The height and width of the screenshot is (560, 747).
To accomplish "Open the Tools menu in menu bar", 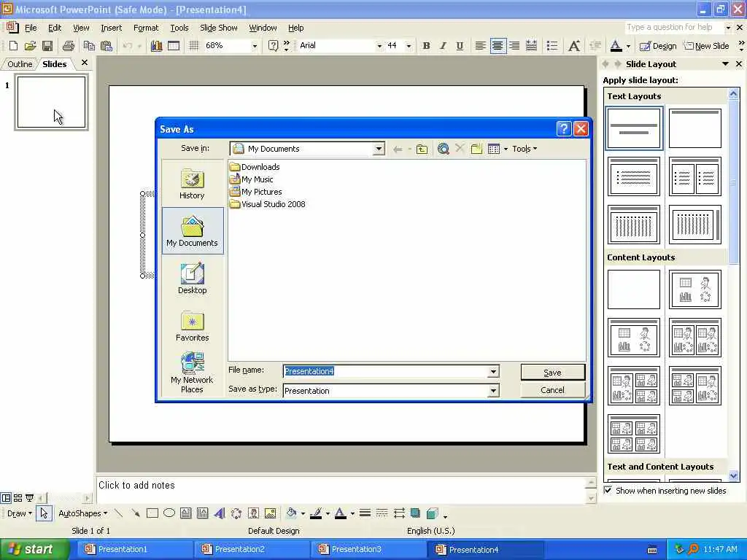I will pyautogui.click(x=179, y=28).
